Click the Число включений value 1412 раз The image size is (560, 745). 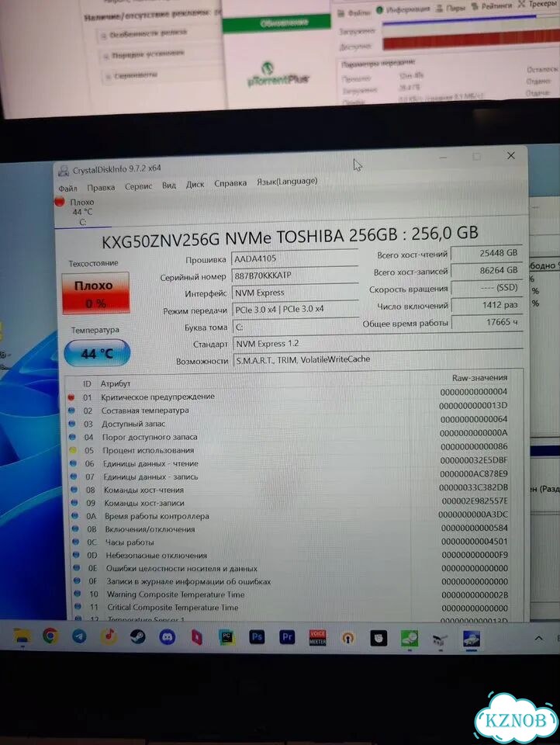tap(486, 305)
